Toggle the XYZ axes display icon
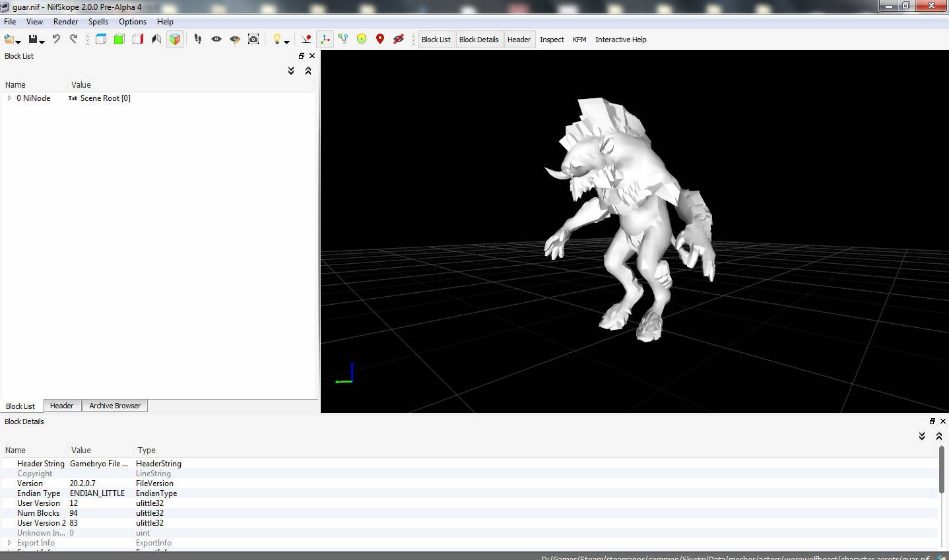 click(325, 39)
